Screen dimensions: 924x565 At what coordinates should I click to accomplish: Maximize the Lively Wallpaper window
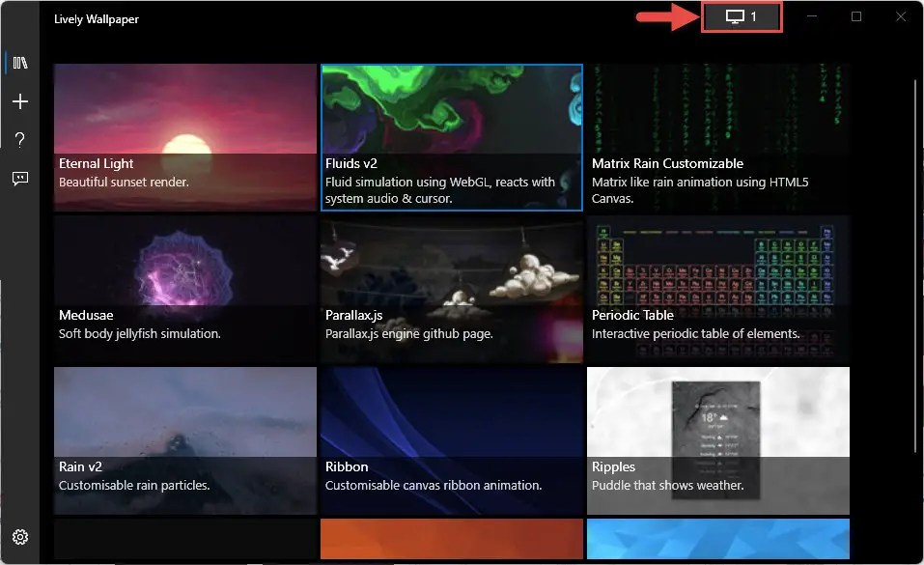[855, 16]
